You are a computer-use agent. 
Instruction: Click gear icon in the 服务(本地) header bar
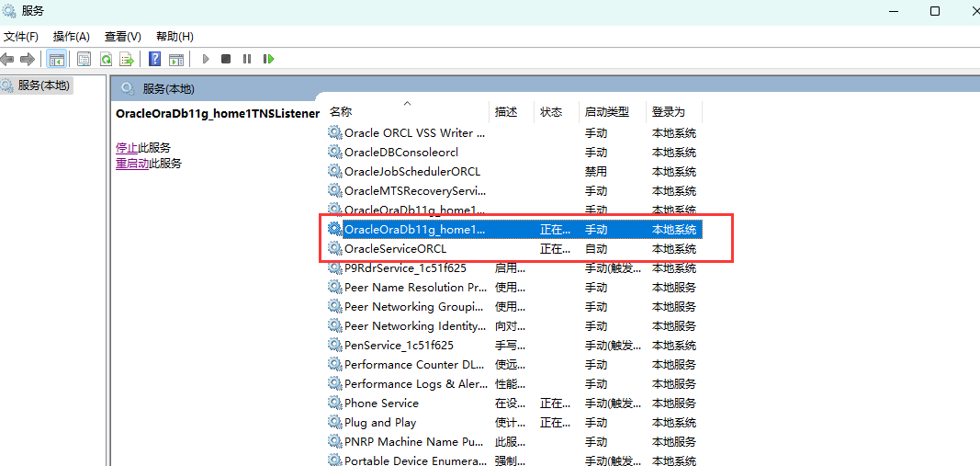tap(128, 88)
